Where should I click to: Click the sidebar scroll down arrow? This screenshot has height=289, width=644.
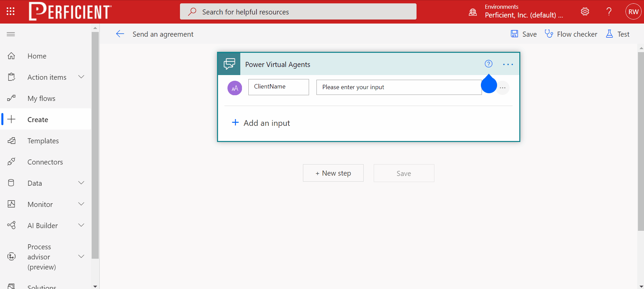(95, 286)
